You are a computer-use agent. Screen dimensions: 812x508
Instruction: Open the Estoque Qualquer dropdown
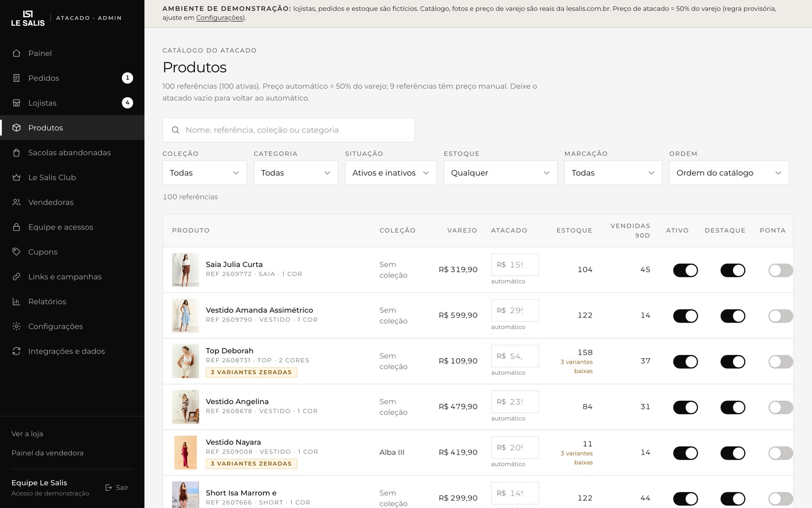pos(500,173)
